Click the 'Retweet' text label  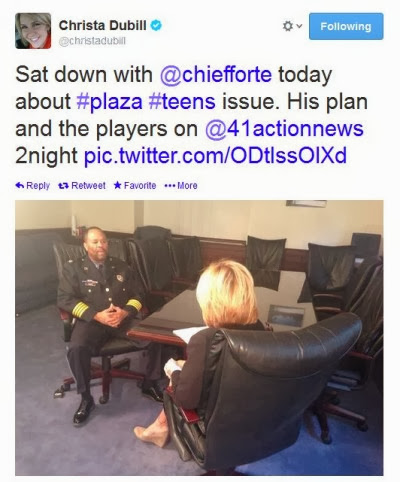[88, 186]
